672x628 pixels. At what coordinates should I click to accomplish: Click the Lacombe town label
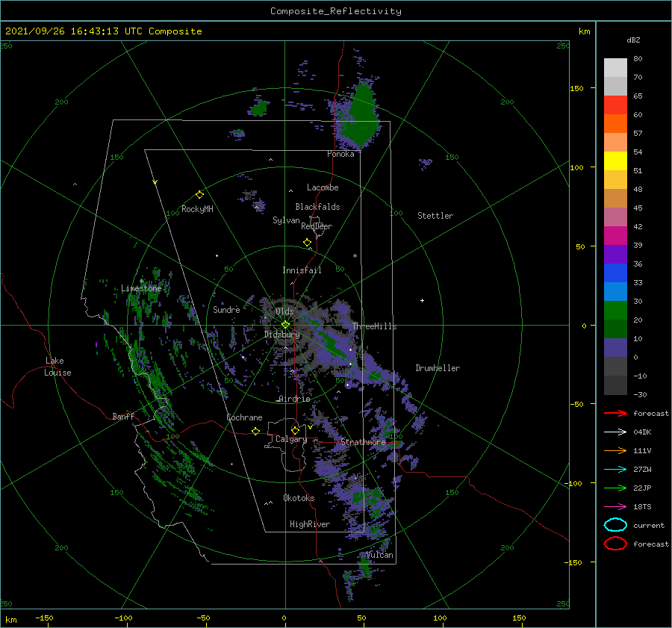pos(323,187)
